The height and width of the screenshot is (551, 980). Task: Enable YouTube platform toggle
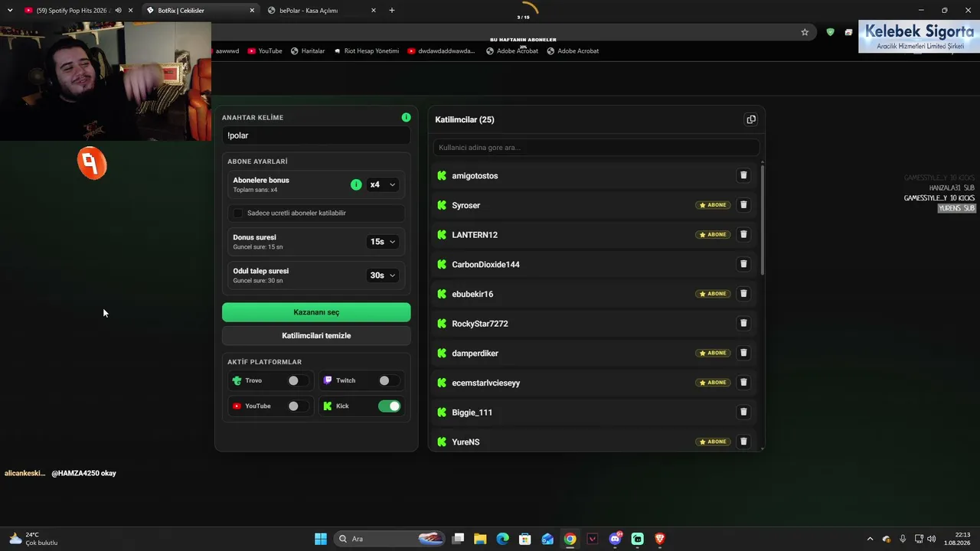298,406
